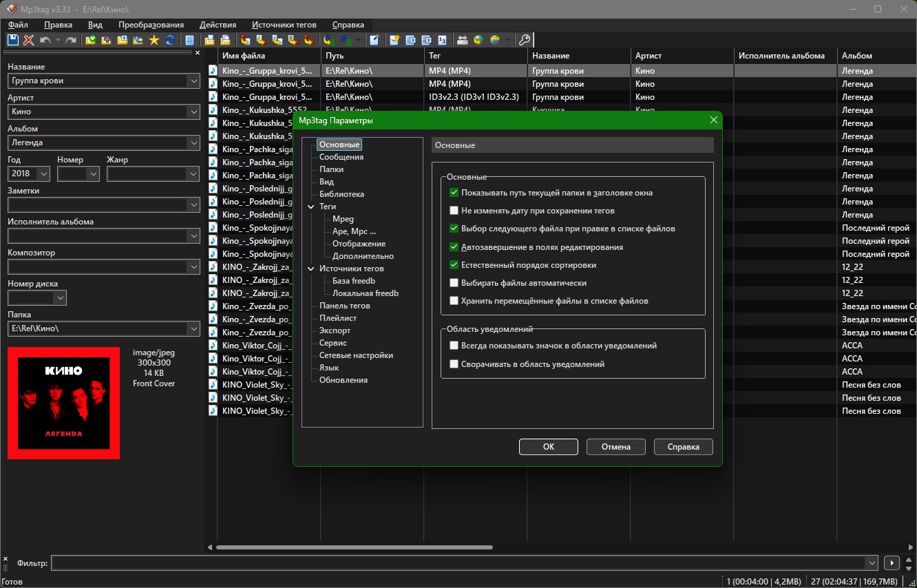The image size is (917, 588).
Task: Click the red X Remove tag icon
Action: 28,41
